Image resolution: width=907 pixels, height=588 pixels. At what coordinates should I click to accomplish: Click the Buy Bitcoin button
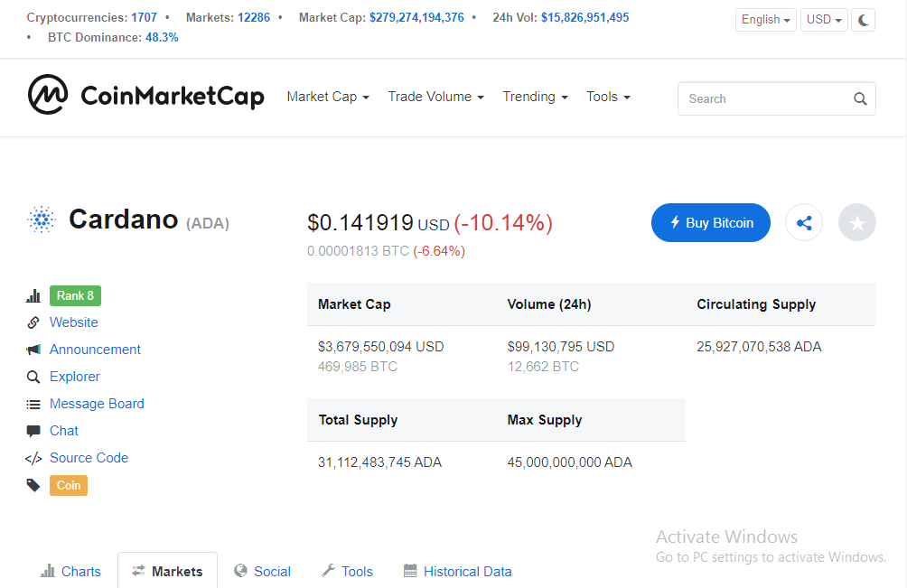[x=711, y=222]
